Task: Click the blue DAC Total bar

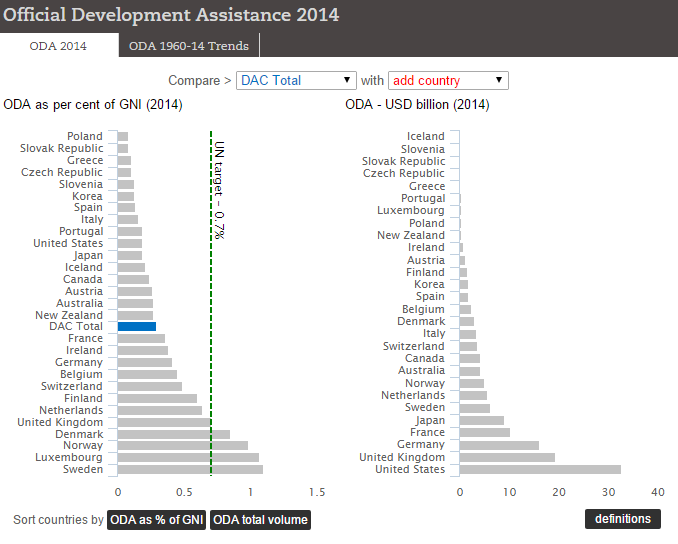Action: (x=136, y=327)
